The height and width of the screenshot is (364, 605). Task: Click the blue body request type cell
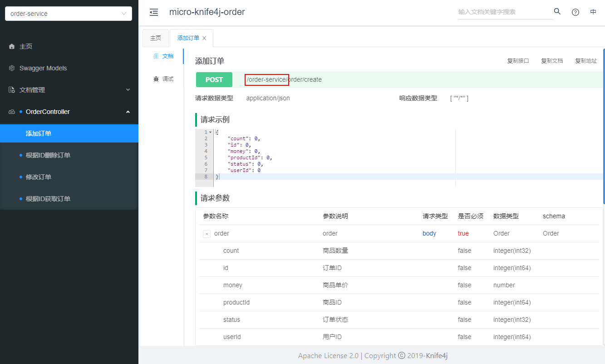[429, 233]
